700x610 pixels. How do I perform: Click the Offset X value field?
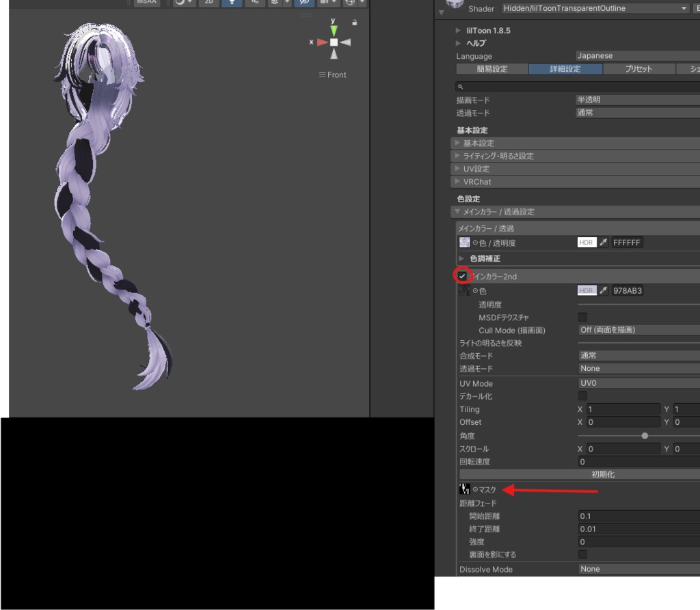coord(623,422)
